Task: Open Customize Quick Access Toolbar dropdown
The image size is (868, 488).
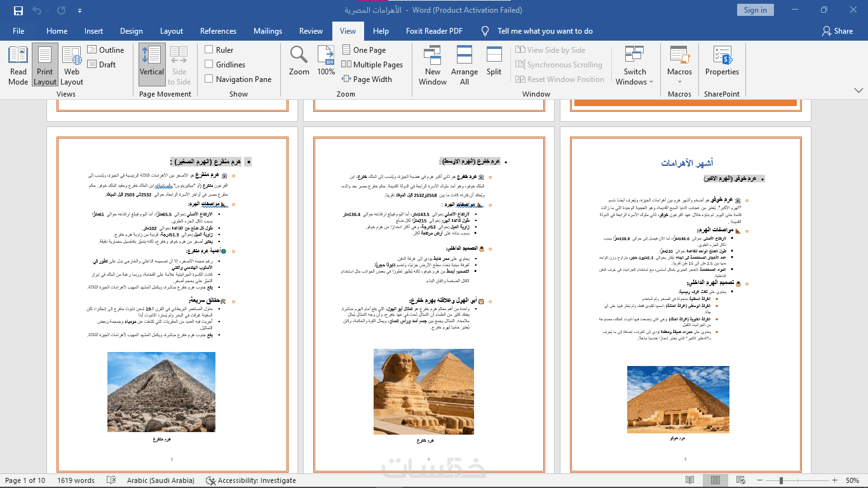Action: point(79,11)
